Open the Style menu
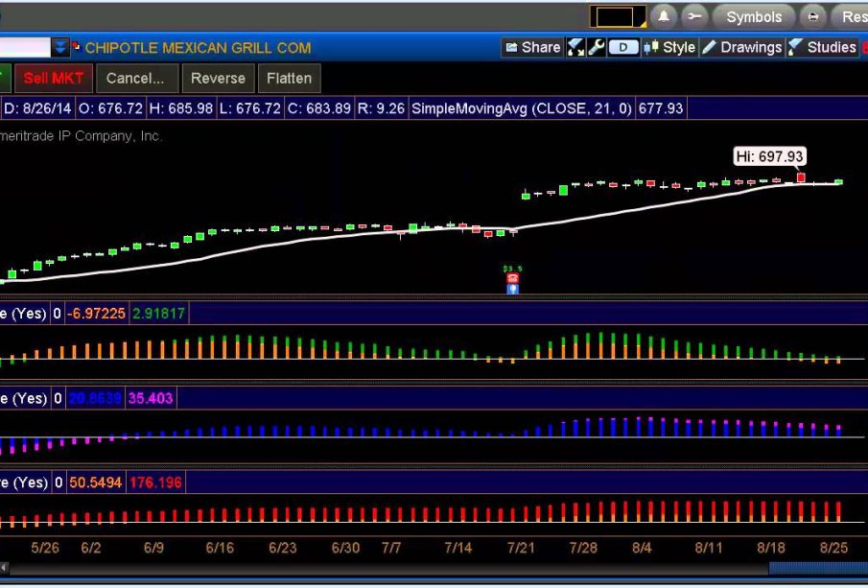This screenshot has width=868, height=588. (669, 48)
